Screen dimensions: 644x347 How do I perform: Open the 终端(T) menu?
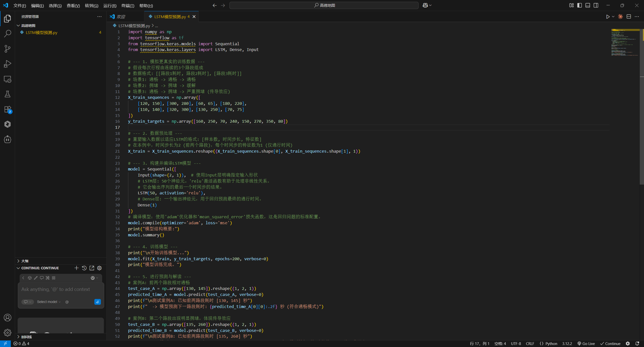point(128,6)
